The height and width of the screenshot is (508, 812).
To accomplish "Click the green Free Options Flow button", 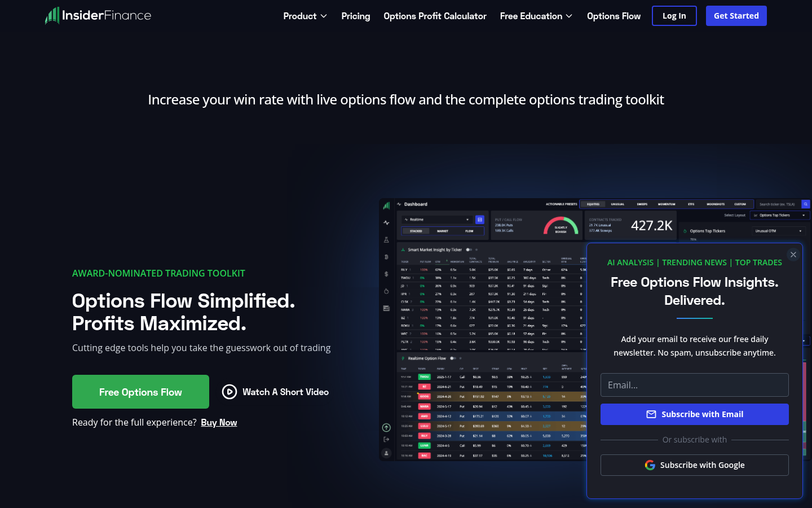I will pos(140,392).
